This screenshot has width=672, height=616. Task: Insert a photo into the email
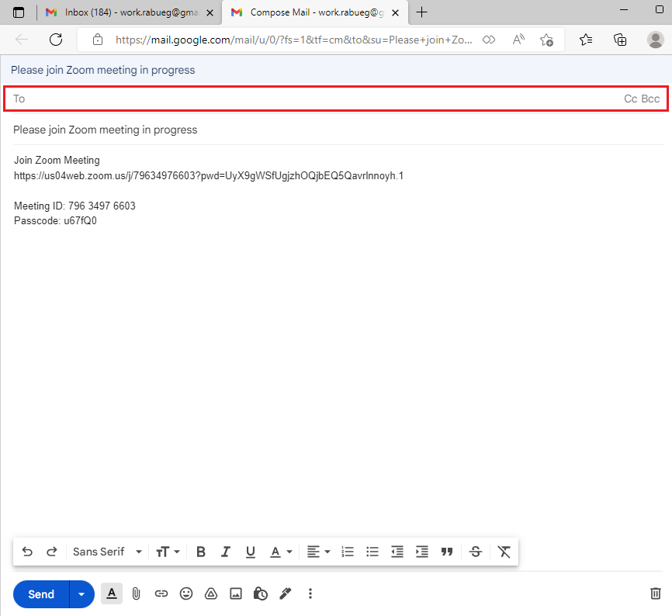pyautogui.click(x=236, y=594)
